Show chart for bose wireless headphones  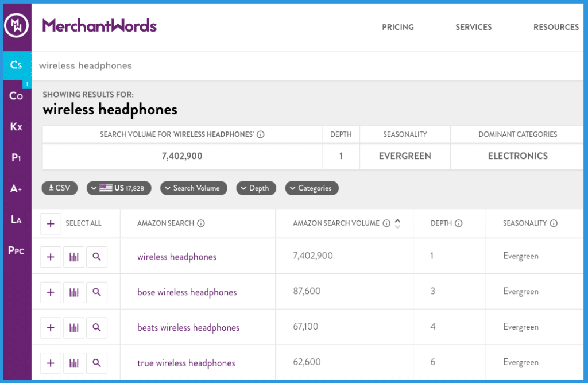[74, 292]
